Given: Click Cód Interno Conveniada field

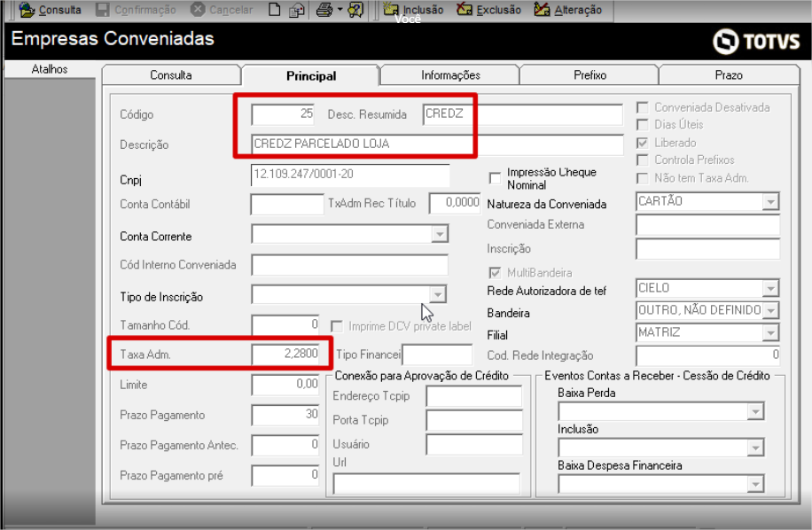Looking at the screenshot, I should coord(349,265).
